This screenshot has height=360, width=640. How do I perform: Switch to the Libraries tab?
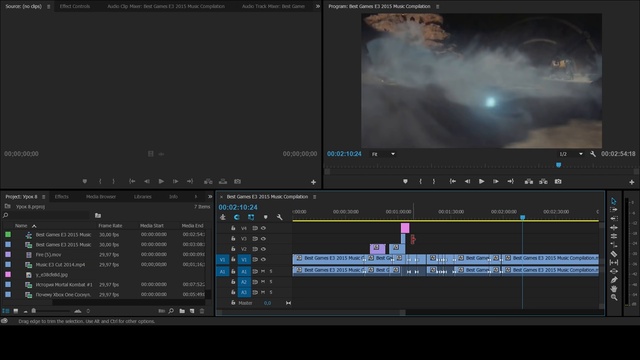click(x=142, y=197)
